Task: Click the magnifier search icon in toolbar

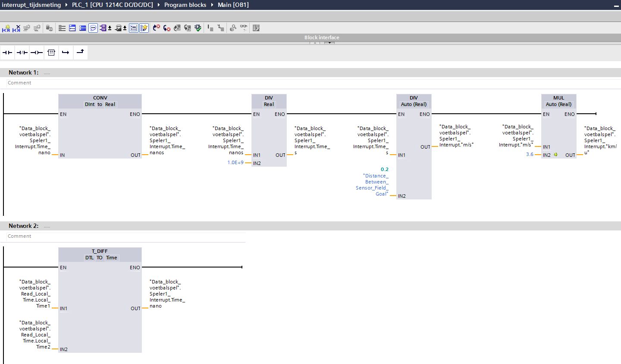Action: click(x=233, y=28)
